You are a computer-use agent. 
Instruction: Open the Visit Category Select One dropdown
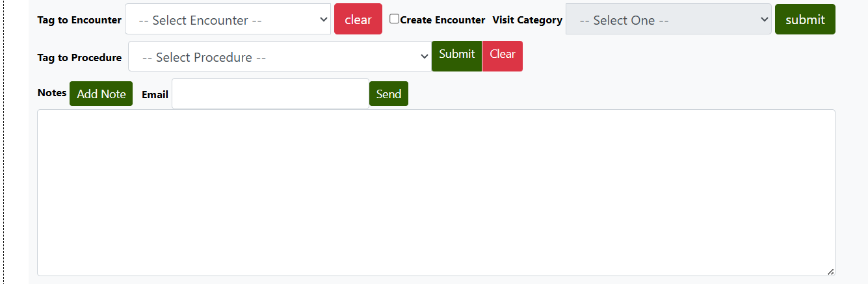point(668,19)
